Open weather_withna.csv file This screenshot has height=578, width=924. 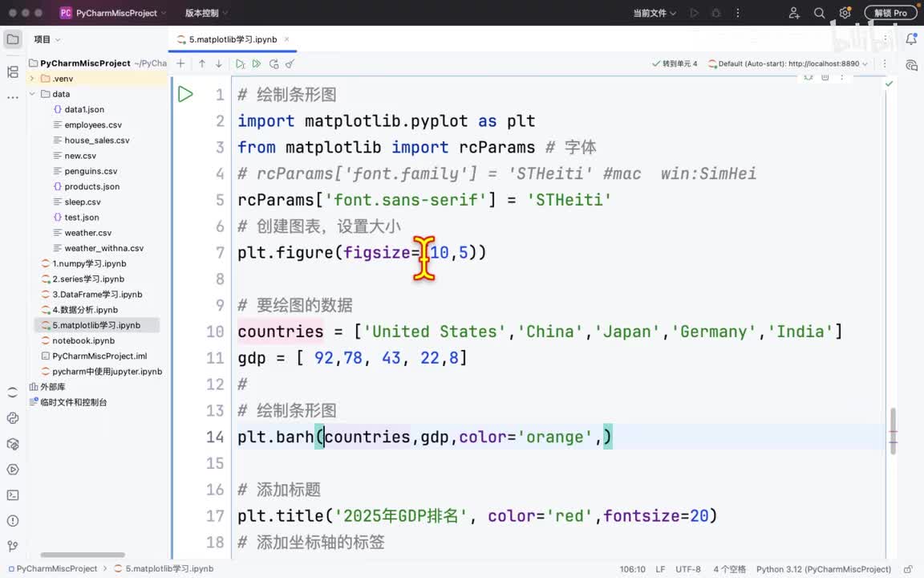coord(103,248)
